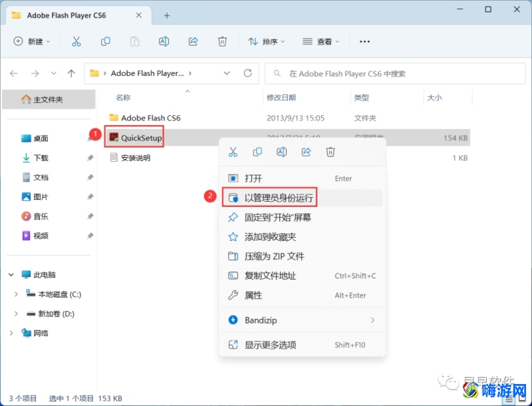Image resolution: width=532 pixels, height=406 pixels.
Task: Click the toolbar Delete trash icon
Action: pyautogui.click(x=222, y=41)
